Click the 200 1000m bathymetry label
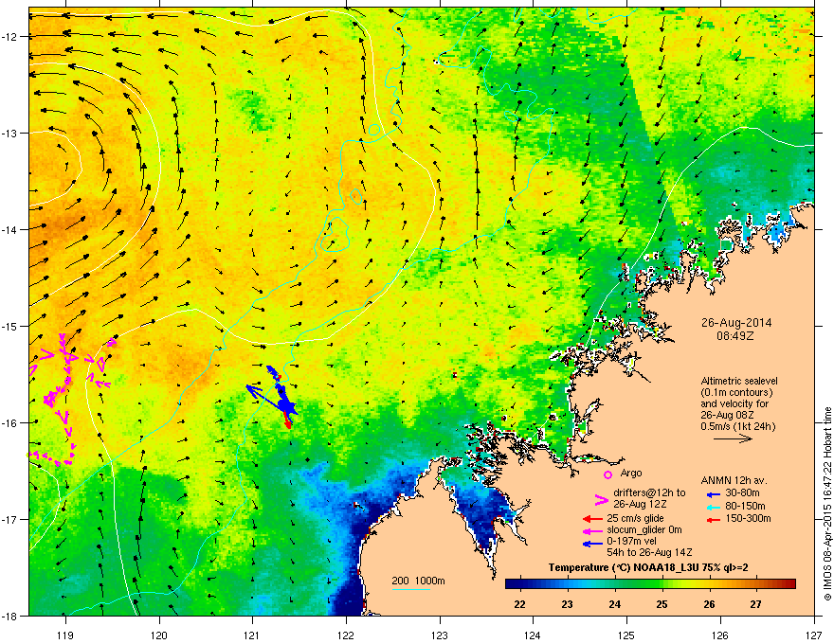Screen dimensions: 834x644 [x=418, y=581]
